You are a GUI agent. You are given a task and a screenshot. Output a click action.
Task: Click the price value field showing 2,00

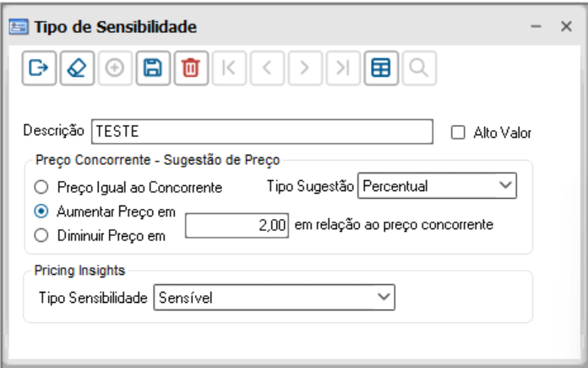(237, 225)
